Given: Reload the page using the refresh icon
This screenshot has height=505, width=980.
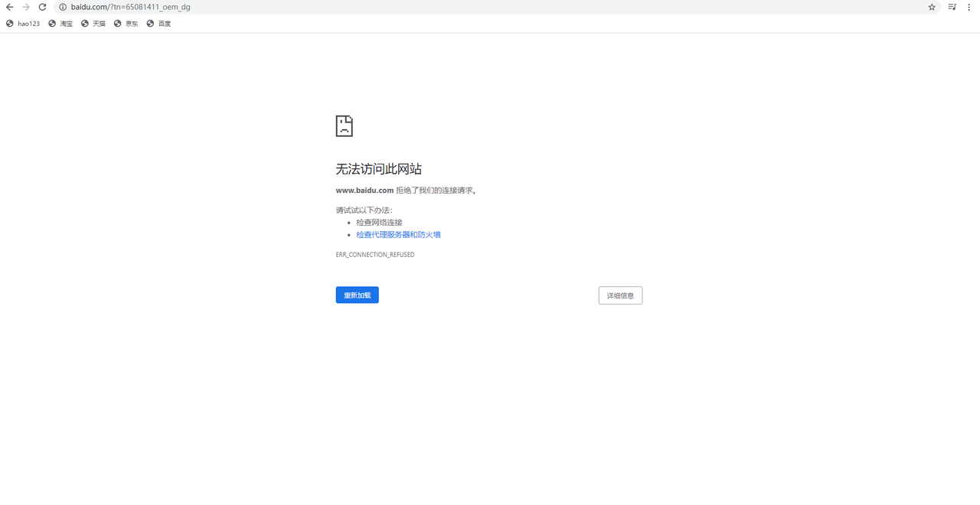Looking at the screenshot, I should (43, 7).
